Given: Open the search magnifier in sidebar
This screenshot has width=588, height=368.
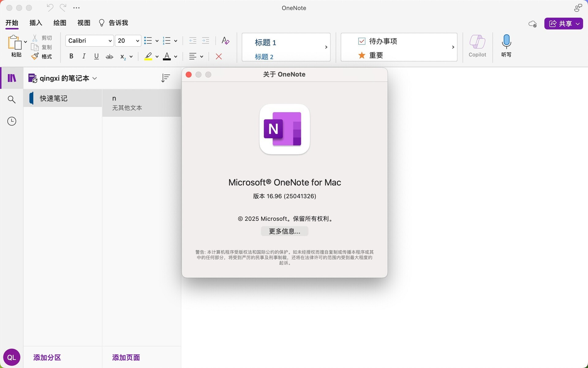Looking at the screenshot, I should pyautogui.click(x=12, y=99).
